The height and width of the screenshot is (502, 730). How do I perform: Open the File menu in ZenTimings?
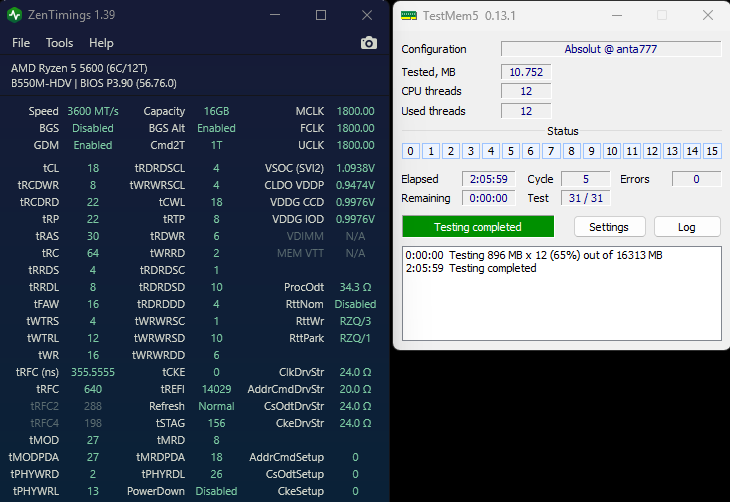tap(21, 43)
